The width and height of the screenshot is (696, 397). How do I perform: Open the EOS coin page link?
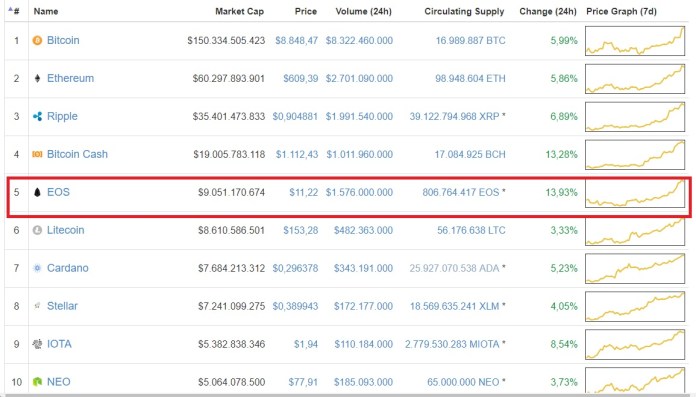pyautogui.click(x=58, y=192)
